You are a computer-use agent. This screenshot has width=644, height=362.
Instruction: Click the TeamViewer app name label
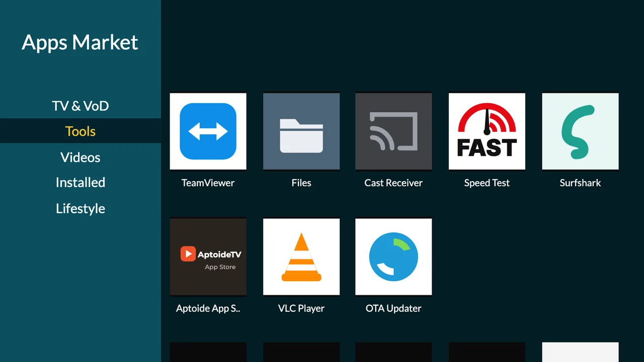(x=208, y=183)
